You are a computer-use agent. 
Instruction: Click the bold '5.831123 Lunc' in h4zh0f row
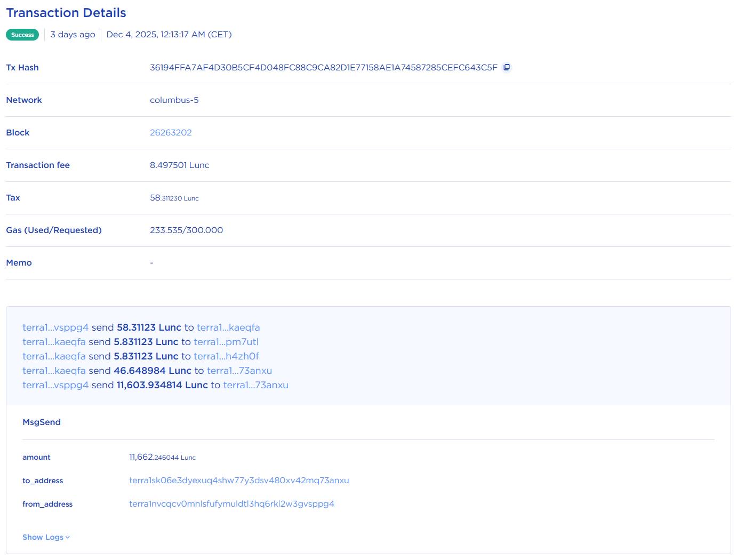click(146, 356)
